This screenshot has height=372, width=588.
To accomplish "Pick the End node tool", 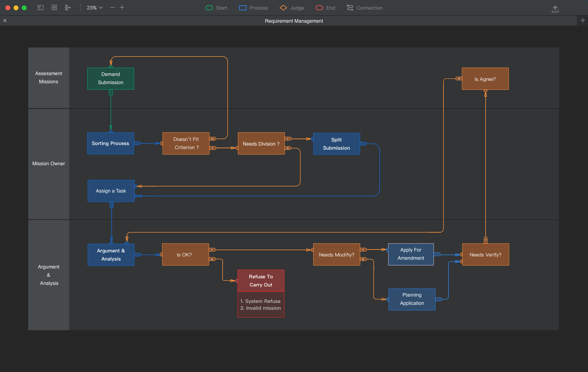I will coord(325,8).
